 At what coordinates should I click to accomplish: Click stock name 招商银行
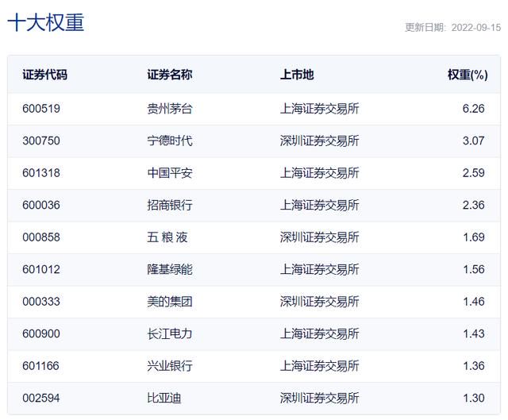[x=170, y=205]
